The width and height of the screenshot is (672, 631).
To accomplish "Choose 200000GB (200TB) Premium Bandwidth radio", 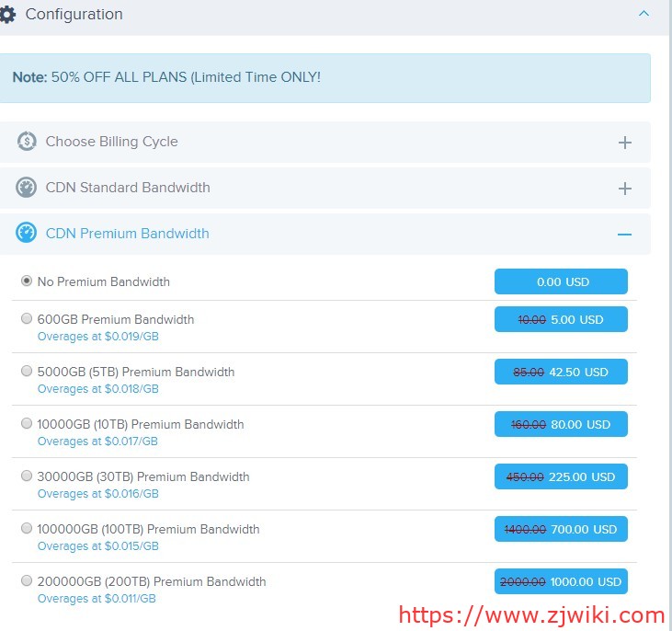I will pyautogui.click(x=27, y=581).
